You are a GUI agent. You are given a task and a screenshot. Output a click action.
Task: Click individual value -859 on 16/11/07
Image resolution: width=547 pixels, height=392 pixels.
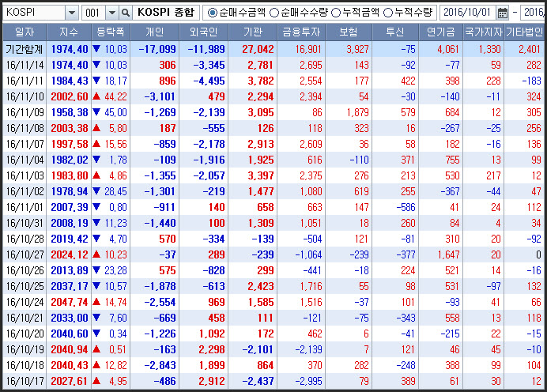tap(165, 144)
